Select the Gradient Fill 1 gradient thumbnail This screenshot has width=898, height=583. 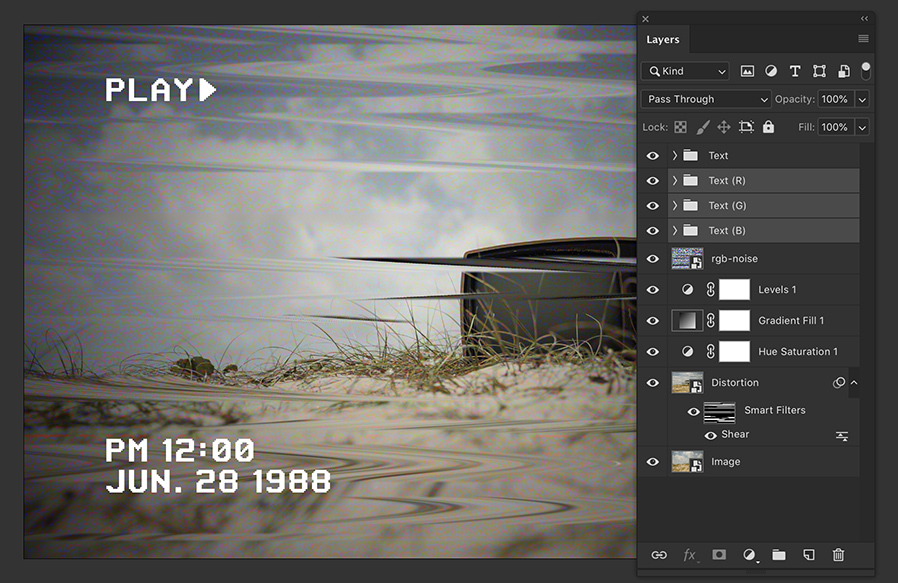coord(687,321)
